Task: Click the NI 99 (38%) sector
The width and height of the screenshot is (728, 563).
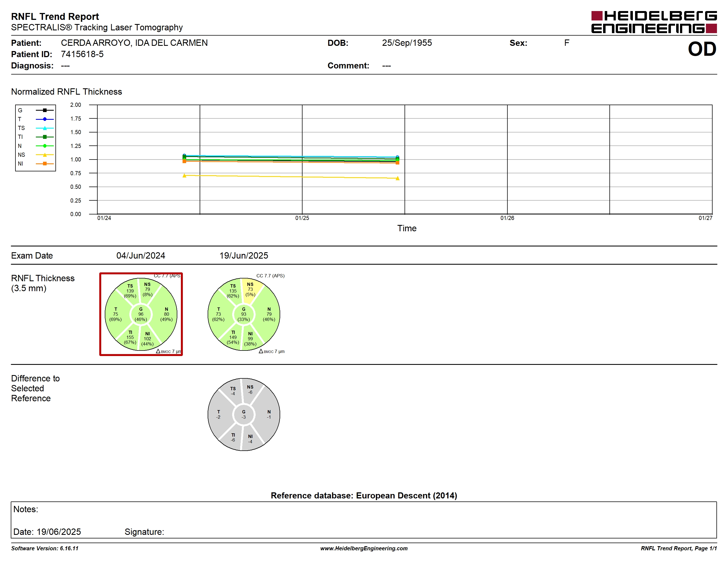Action: point(250,339)
